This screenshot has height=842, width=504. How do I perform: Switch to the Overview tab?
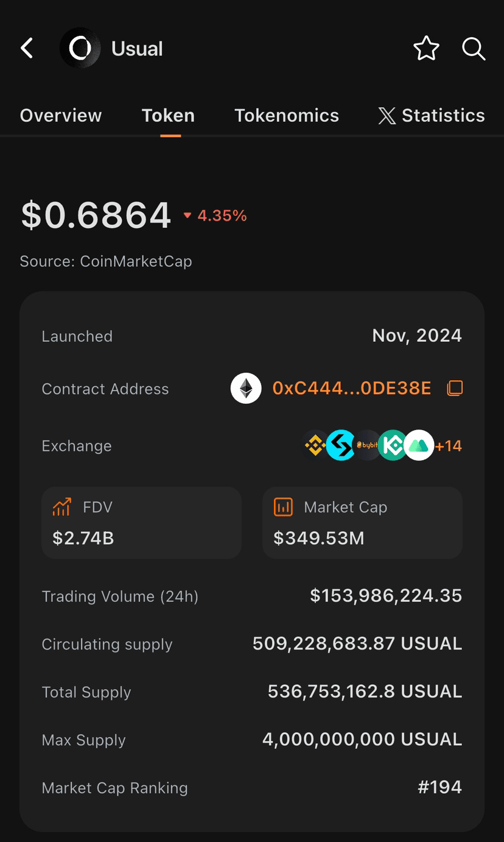click(x=61, y=115)
